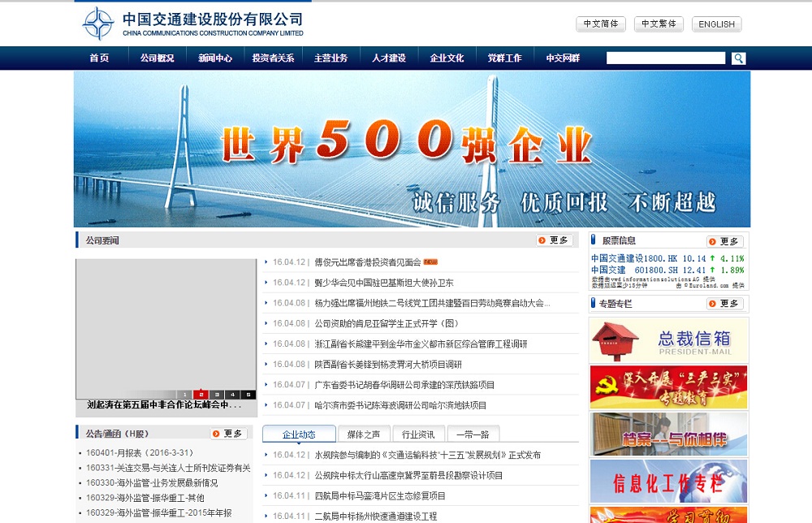
Task: Switch to 媒体之声 tab
Action: pyautogui.click(x=364, y=434)
